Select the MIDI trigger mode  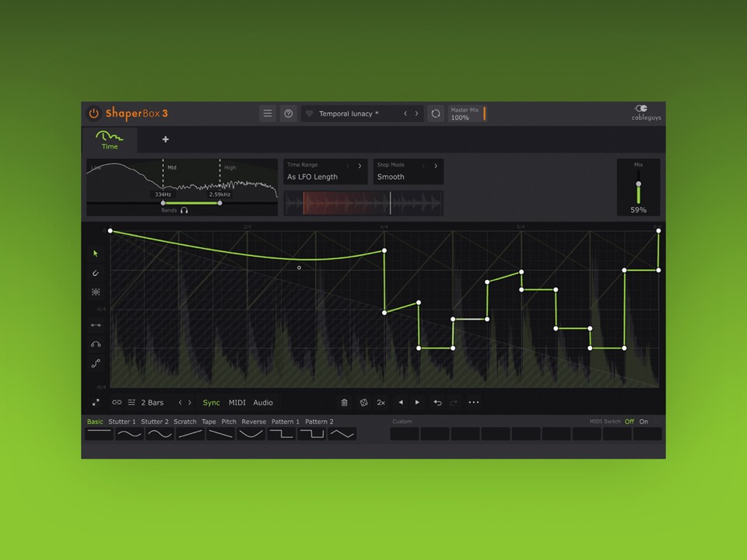[x=237, y=402]
